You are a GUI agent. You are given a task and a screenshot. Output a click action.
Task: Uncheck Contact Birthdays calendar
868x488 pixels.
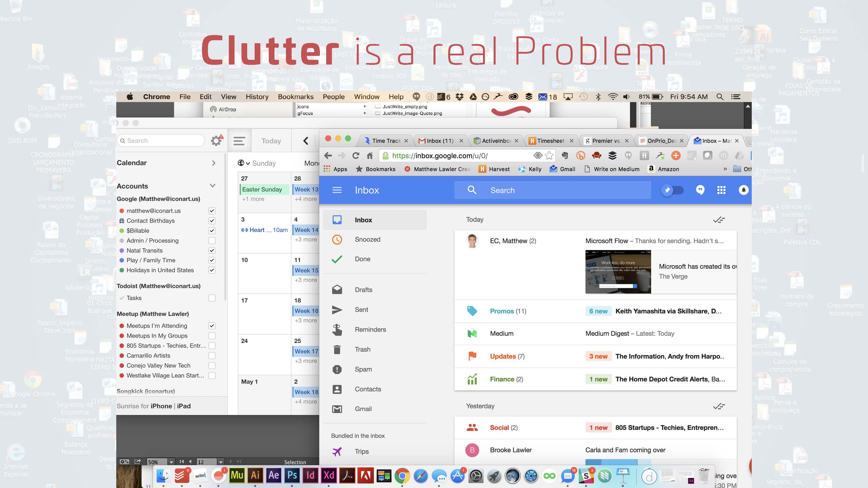(212, 221)
